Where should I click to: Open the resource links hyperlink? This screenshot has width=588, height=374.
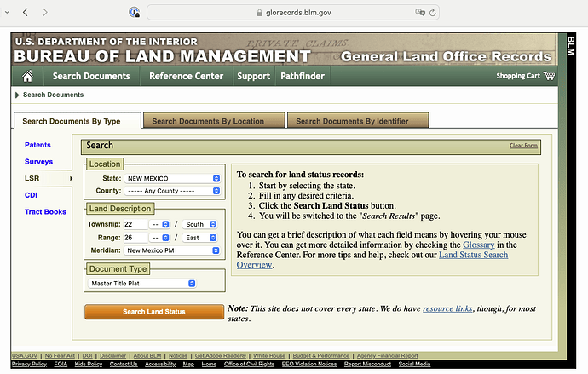tap(447, 308)
